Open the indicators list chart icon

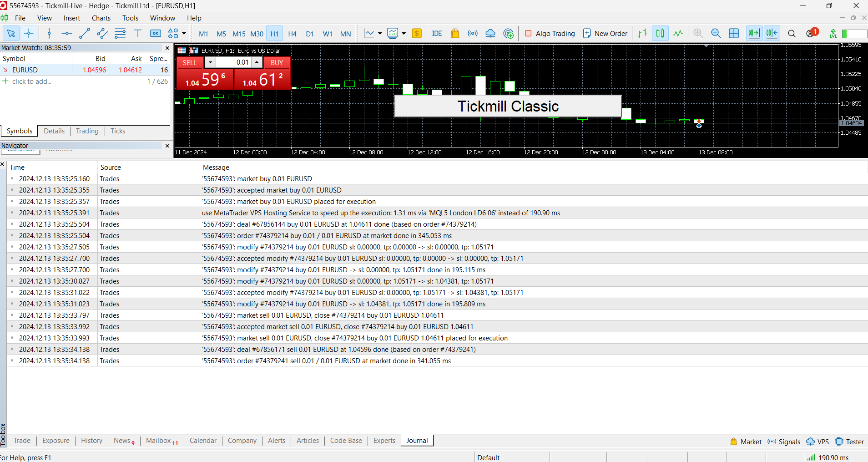tap(369, 33)
